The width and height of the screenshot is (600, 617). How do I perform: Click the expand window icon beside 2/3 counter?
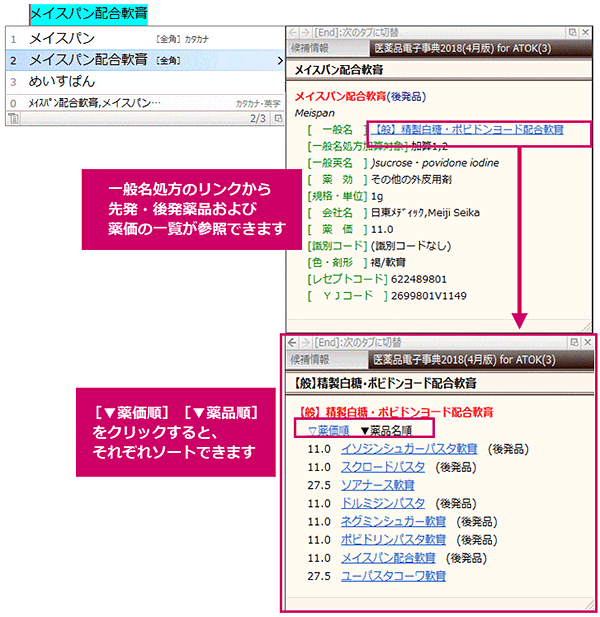coord(278,118)
